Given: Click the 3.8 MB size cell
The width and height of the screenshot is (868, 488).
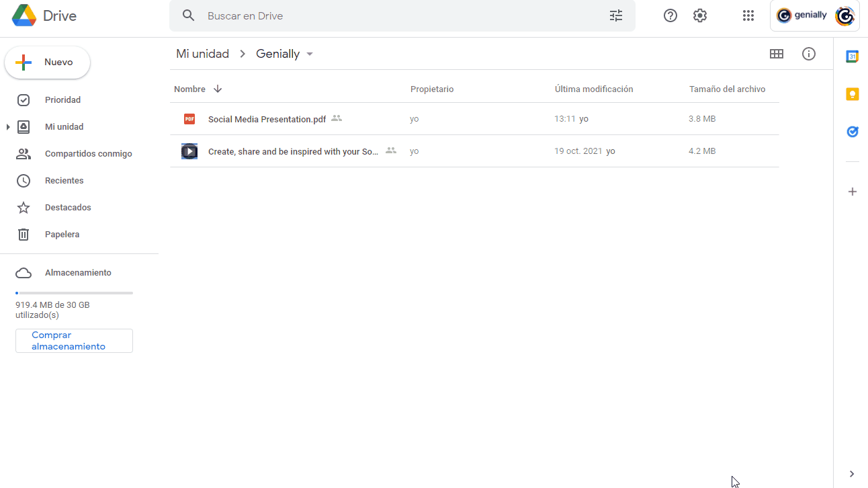Looking at the screenshot, I should 702,119.
